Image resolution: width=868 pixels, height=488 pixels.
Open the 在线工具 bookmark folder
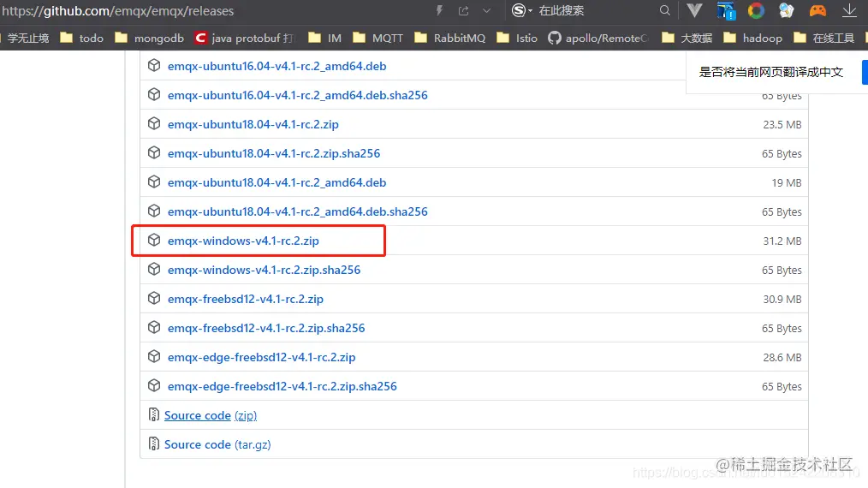[x=823, y=38]
